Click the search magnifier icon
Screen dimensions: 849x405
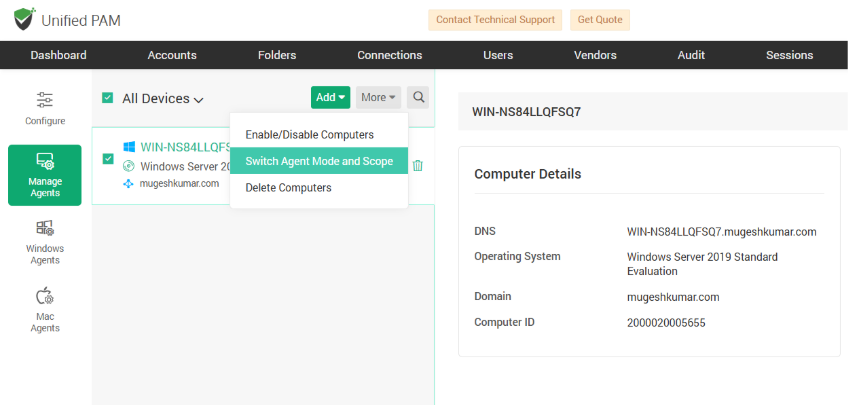coord(419,97)
